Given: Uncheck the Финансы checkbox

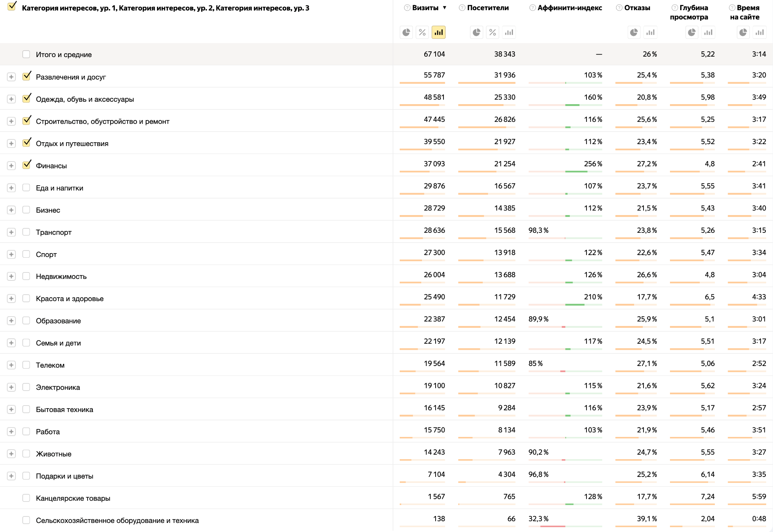Looking at the screenshot, I should pos(26,165).
